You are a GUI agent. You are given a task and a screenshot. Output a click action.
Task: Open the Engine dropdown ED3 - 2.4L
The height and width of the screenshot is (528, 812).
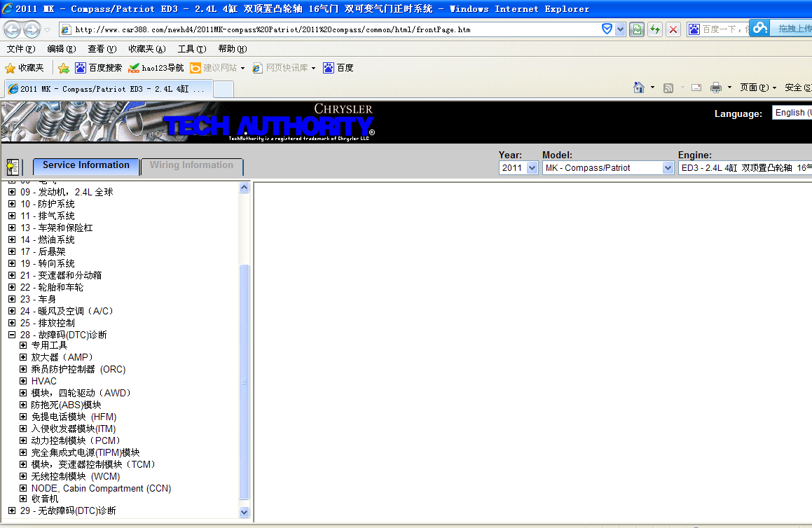[x=745, y=168]
